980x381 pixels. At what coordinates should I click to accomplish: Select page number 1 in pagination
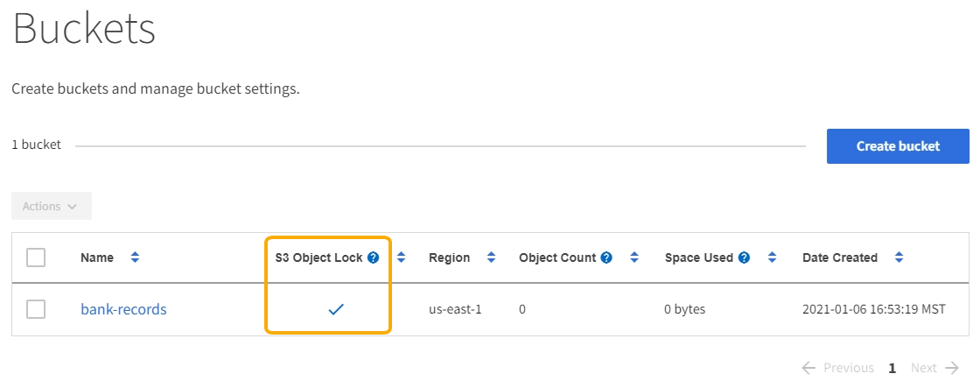tap(892, 368)
